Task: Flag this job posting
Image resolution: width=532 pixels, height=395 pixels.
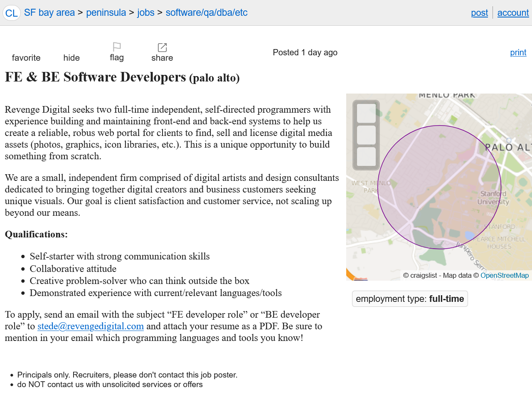Action: pyautogui.click(x=117, y=52)
